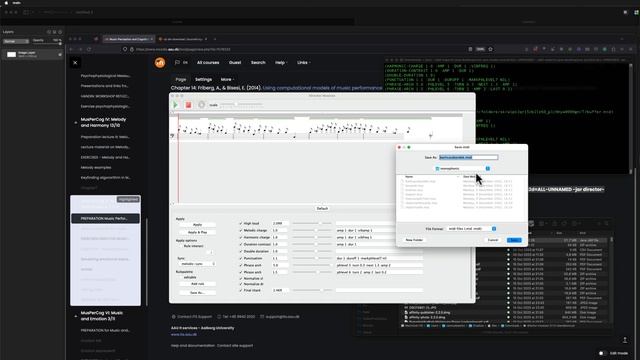Click the blue Save button in dialog
Screen dimensions: 640x360
[x=514, y=240]
